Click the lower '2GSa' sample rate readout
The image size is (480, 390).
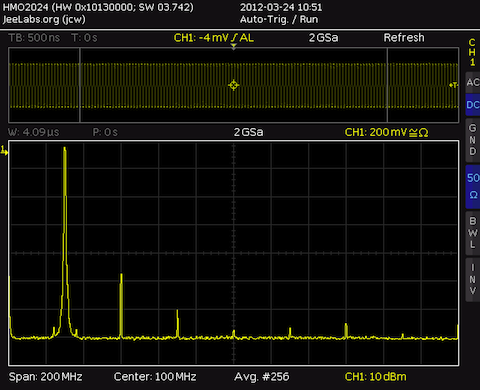[248, 132]
